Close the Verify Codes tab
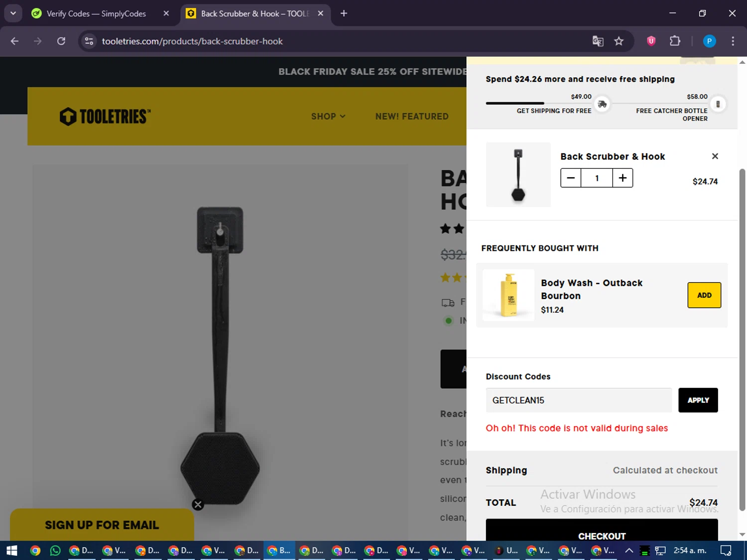747x560 pixels. (x=166, y=13)
